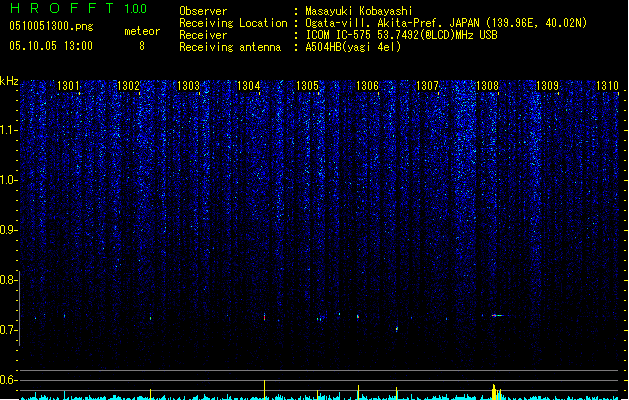Click the yellow power spike cluster near 1308

[496, 392]
